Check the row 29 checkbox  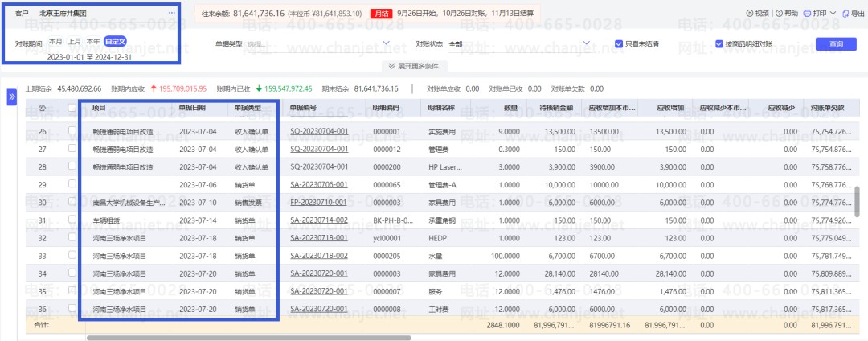tap(72, 184)
